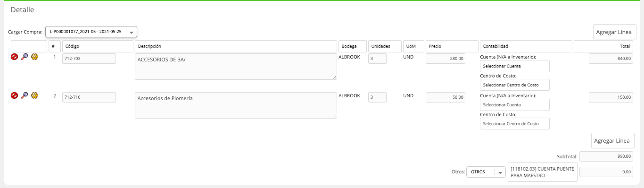Click UND unit on line 712-703
Viewport: 644px width, 188px height.
(x=408, y=57)
